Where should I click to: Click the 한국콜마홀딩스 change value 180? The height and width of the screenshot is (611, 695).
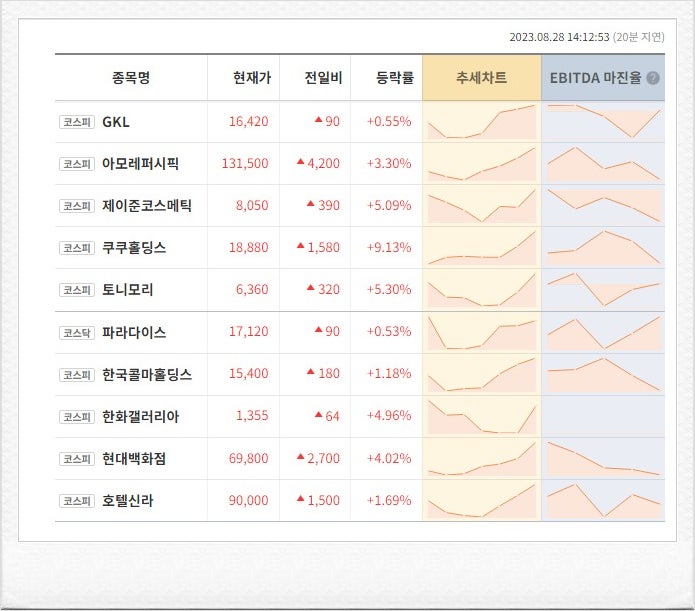point(329,374)
